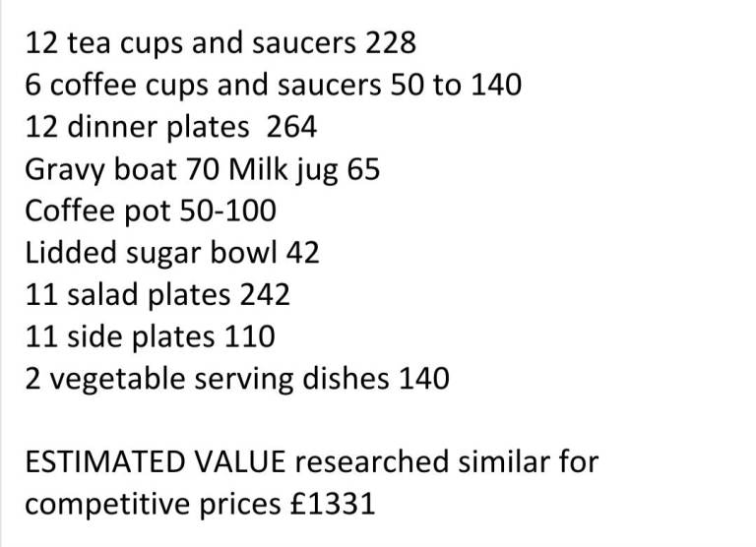This screenshot has height=547, width=756.
Task: Click the 'competitive prices' text
Action: 154,506
